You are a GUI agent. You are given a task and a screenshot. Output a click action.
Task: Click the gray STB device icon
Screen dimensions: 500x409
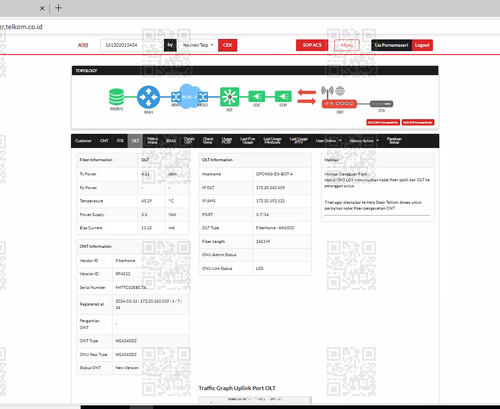click(382, 104)
